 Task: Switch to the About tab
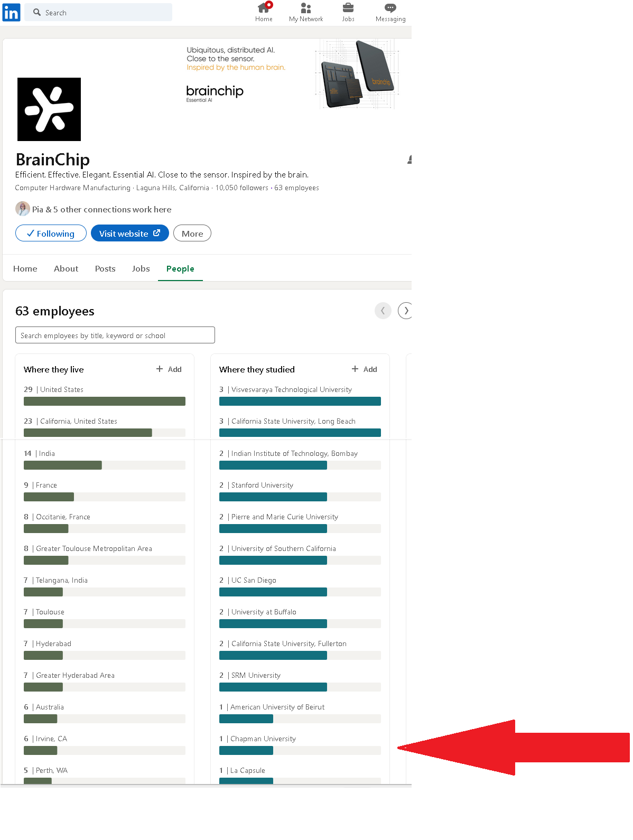click(x=66, y=268)
